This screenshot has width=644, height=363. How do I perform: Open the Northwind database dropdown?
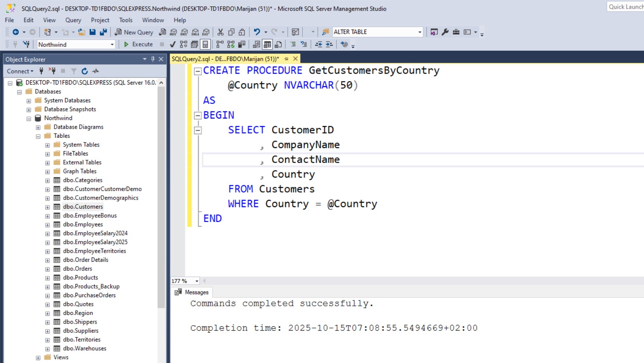click(x=112, y=44)
